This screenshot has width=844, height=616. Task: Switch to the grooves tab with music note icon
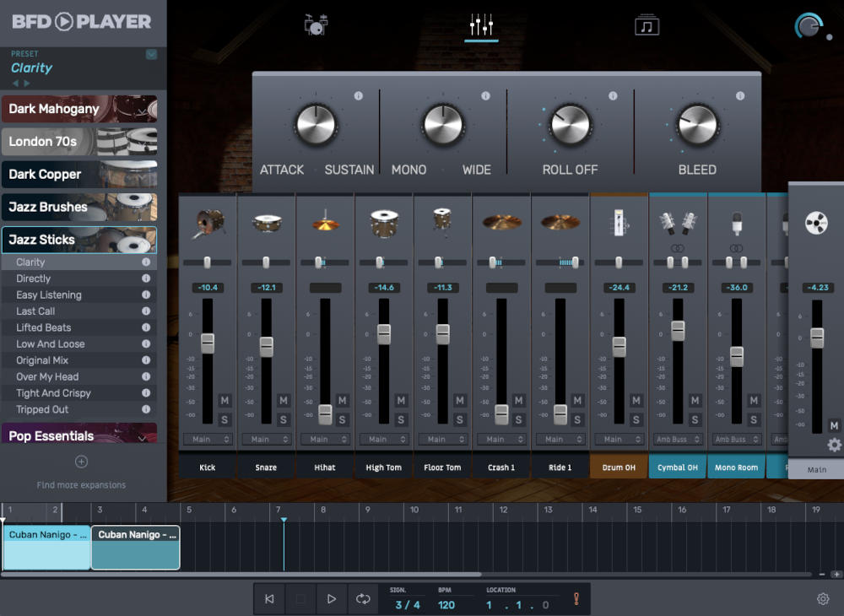pos(646,24)
